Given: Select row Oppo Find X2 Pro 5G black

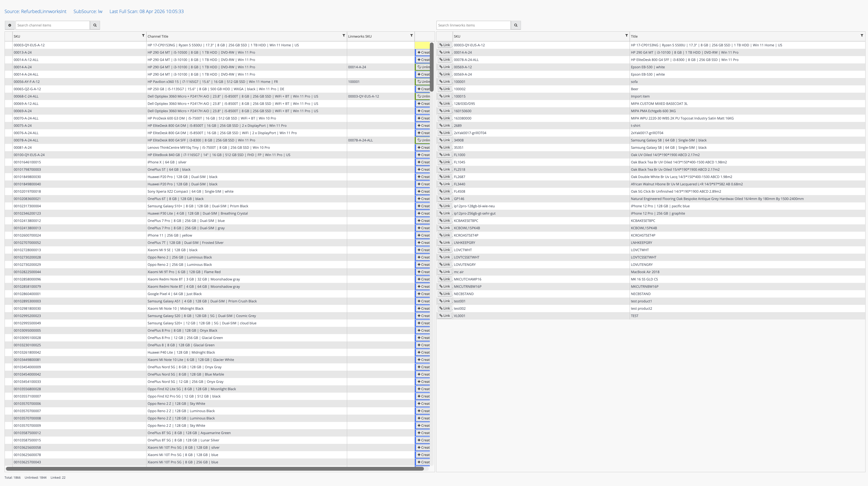Looking at the screenshot, I should (x=217, y=396).
